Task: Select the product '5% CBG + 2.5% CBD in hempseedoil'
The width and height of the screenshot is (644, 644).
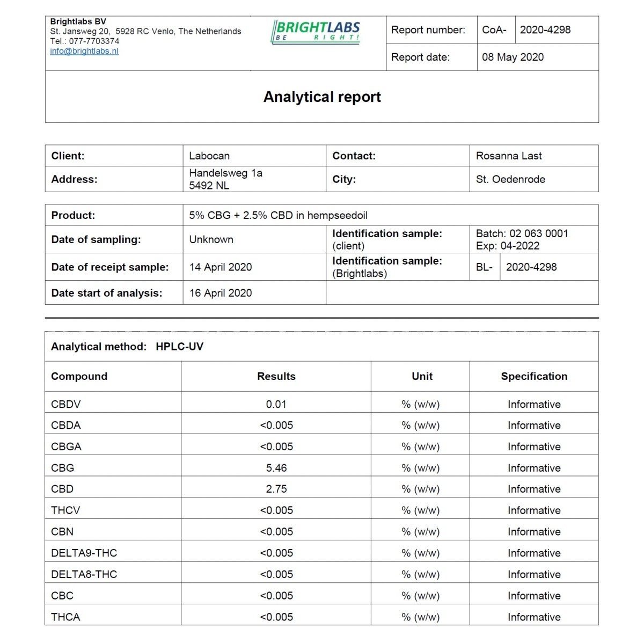Action: (x=278, y=216)
